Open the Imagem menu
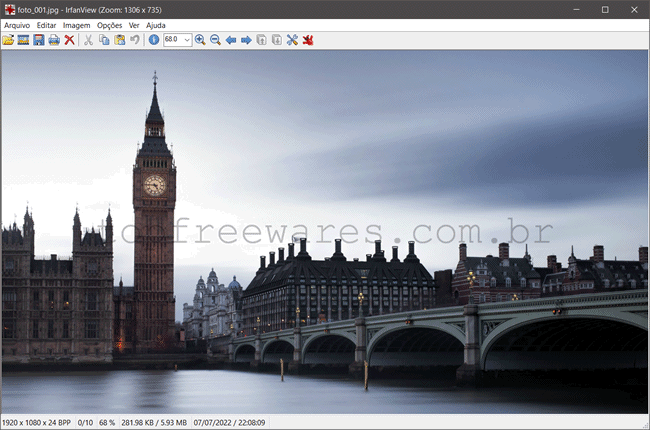 pyautogui.click(x=76, y=25)
